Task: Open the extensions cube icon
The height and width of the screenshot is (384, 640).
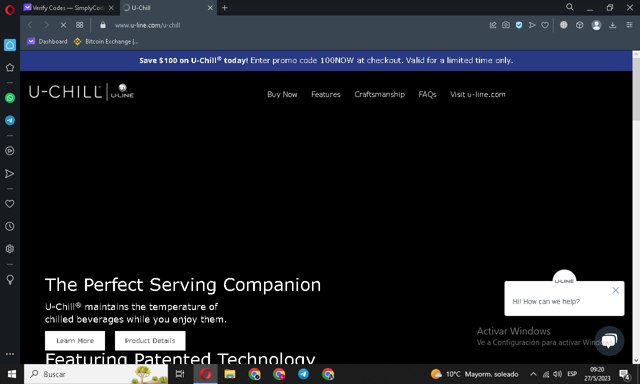Action: (580, 25)
